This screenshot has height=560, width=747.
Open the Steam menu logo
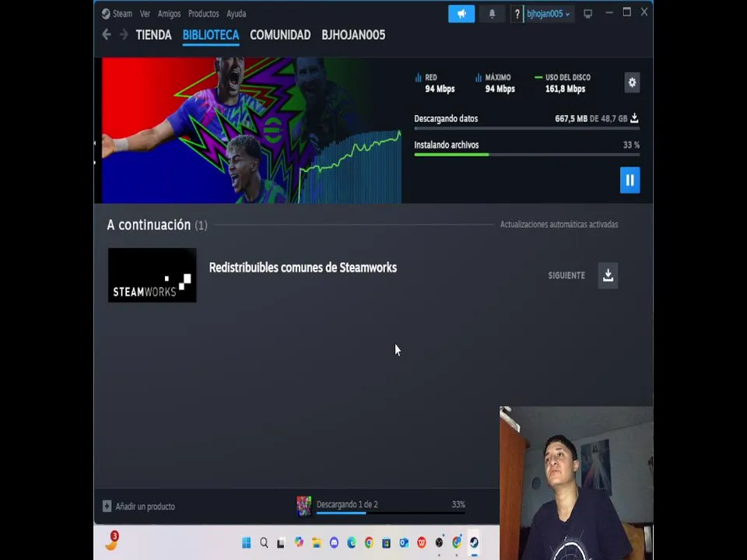point(106,14)
